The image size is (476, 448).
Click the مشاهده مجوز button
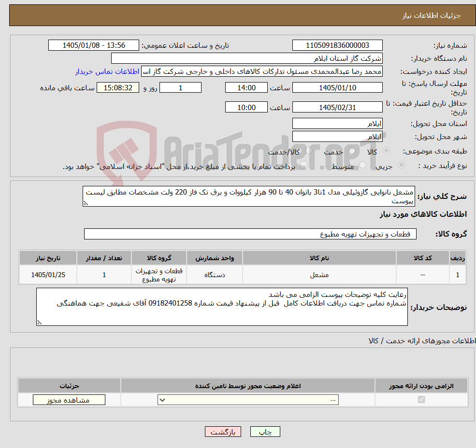(x=69, y=400)
